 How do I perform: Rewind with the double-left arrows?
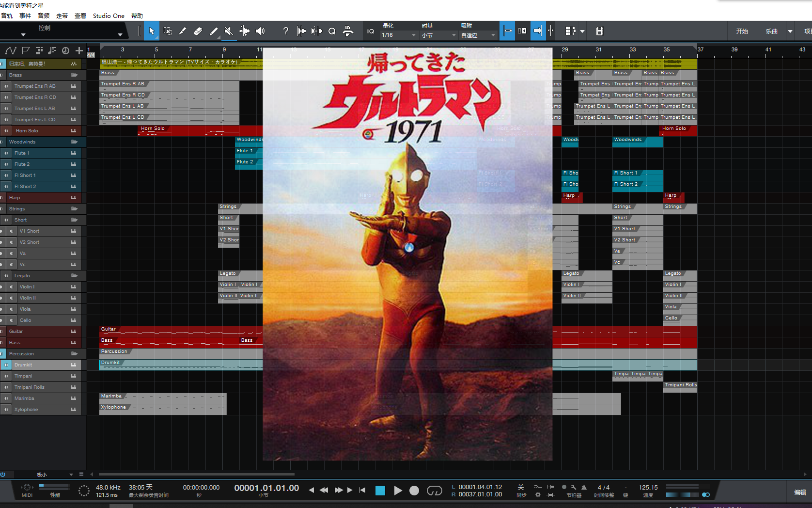[324, 491]
